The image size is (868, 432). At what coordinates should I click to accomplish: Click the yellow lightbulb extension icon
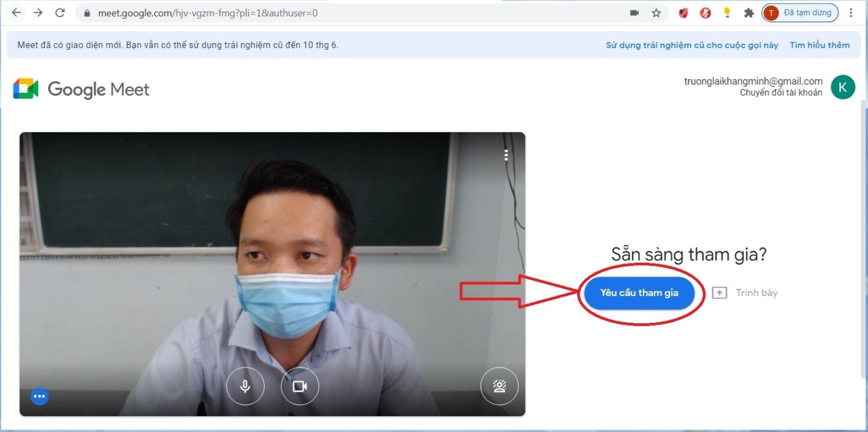pyautogui.click(x=727, y=12)
